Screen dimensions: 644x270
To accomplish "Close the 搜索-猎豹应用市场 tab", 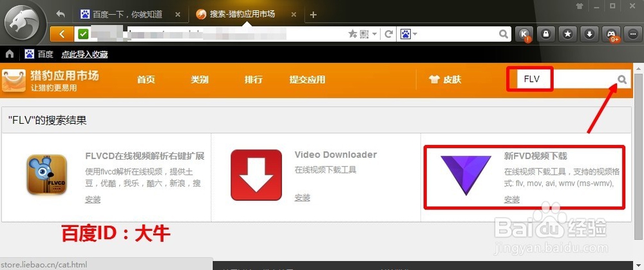I will tap(294, 14).
